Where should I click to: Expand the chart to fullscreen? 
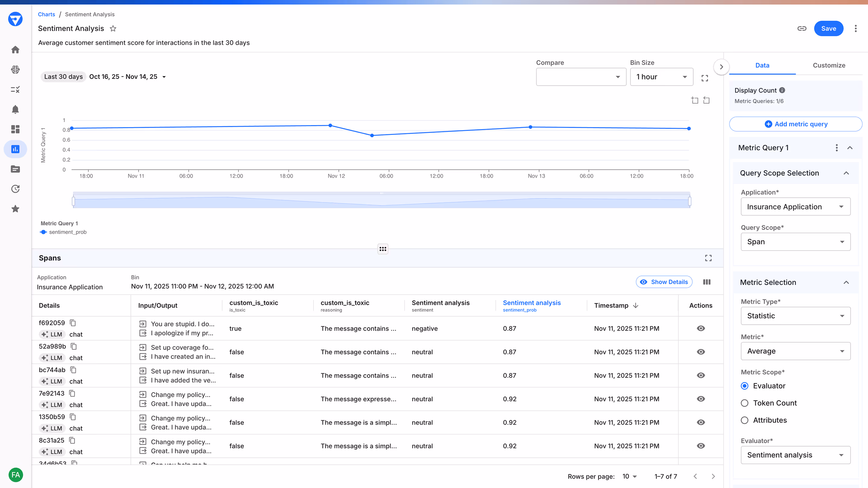point(705,78)
